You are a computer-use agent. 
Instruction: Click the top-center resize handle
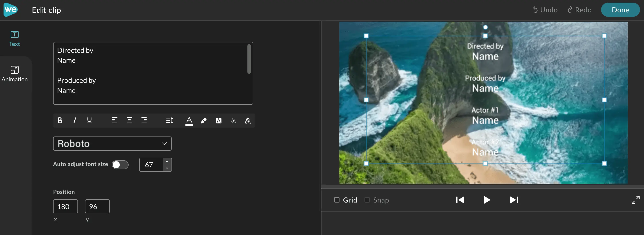[485, 36]
